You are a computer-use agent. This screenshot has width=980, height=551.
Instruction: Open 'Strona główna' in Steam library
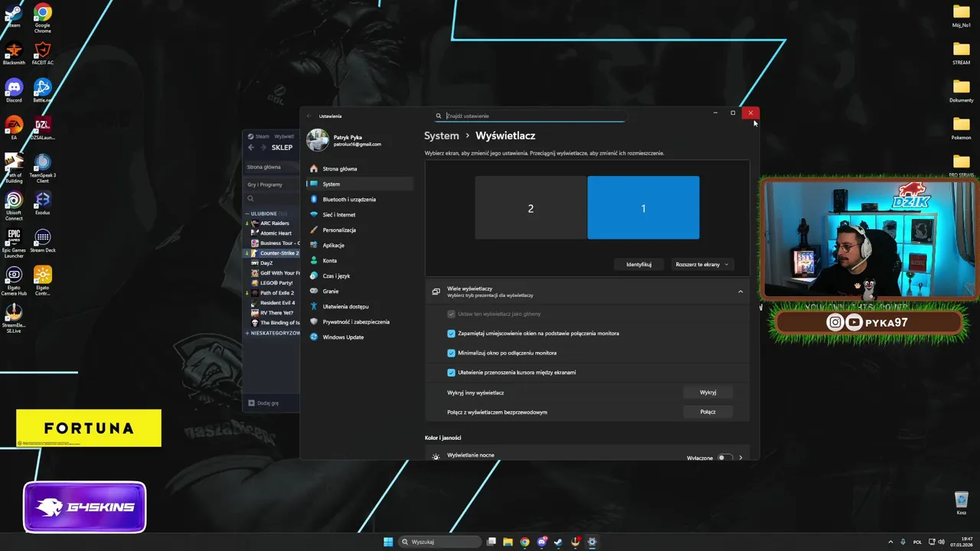pyautogui.click(x=271, y=167)
